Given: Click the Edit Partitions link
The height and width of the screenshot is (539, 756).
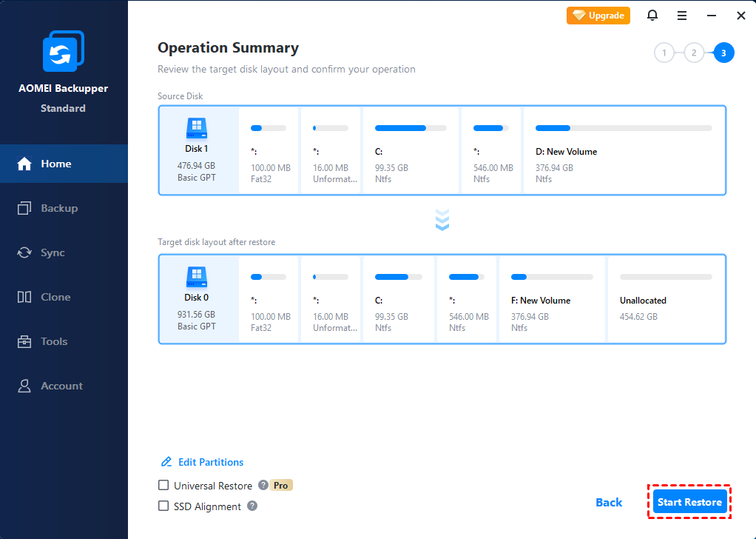Looking at the screenshot, I should point(210,462).
